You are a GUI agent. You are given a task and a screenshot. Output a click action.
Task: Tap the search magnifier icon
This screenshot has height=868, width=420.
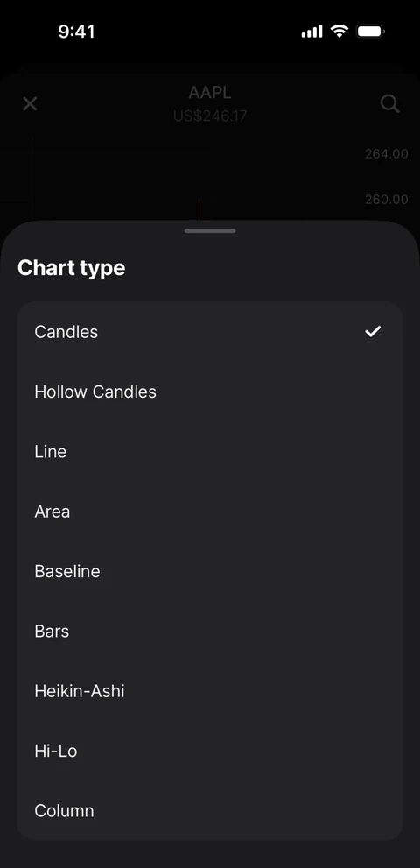pyautogui.click(x=390, y=103)
